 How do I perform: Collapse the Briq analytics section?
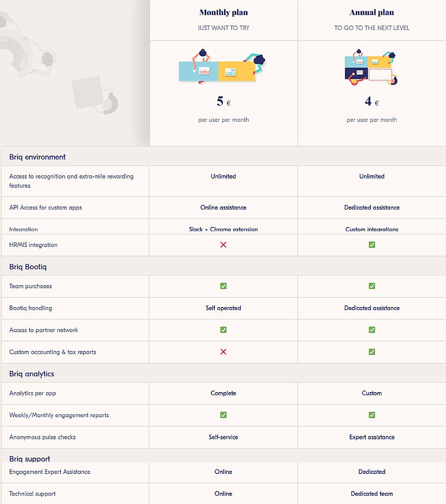(32, 373)
